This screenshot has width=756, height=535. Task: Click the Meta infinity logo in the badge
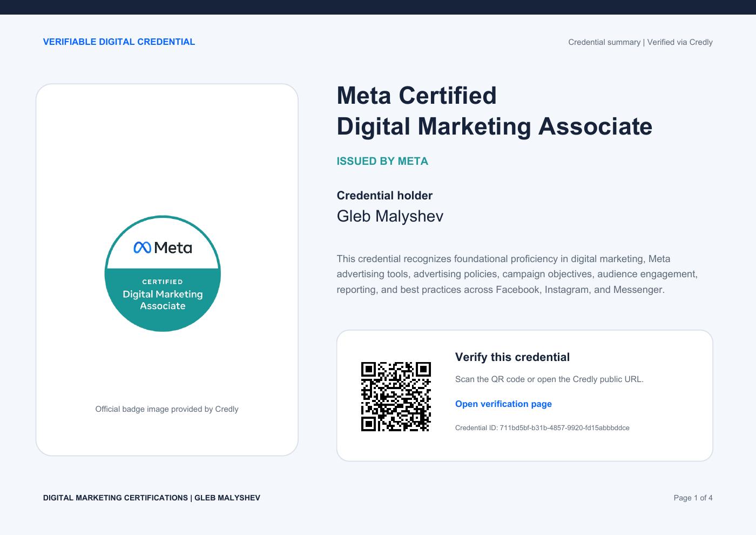click(x=142, y=248)
